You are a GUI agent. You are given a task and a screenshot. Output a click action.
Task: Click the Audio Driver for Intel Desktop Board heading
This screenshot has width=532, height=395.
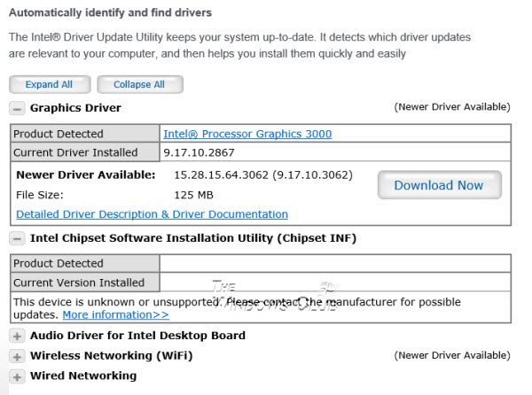(137, 336)
